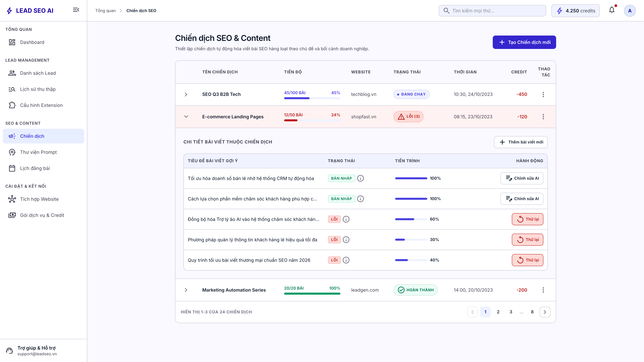The image size is (644, 362).
Task: Click the LỖI (3) status badge
Action: tap(409, 117)
